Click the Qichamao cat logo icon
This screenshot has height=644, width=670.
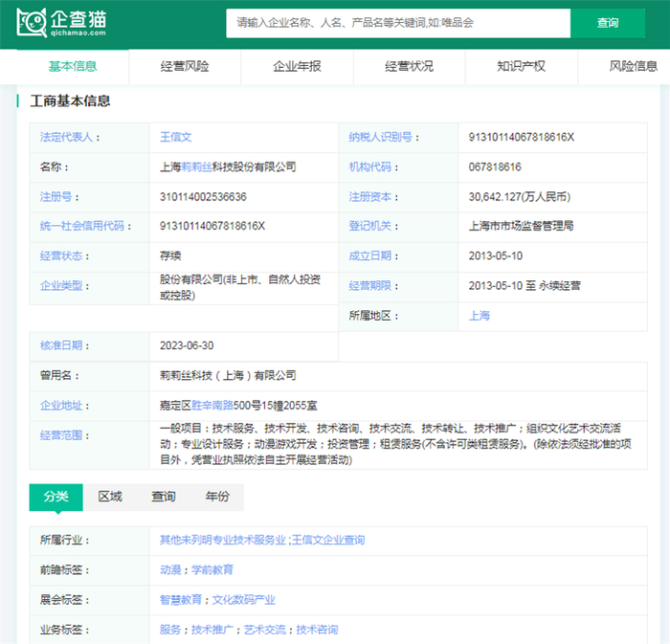[x=33, y=23]
